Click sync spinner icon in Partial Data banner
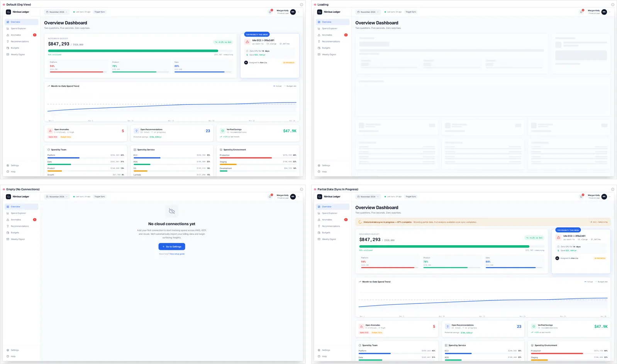The width and height of the screenshot is (617, 364). click(x=360, y=222)
